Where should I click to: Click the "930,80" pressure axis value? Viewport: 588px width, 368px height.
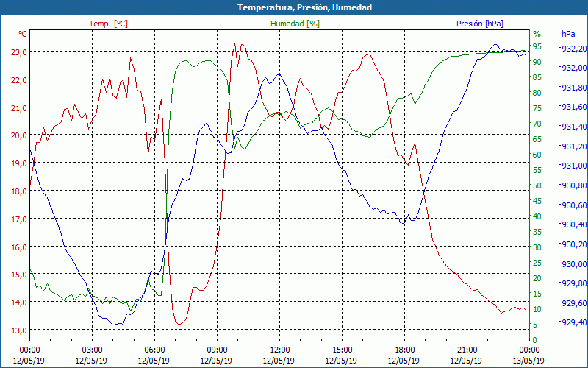[x=573, y=185]
